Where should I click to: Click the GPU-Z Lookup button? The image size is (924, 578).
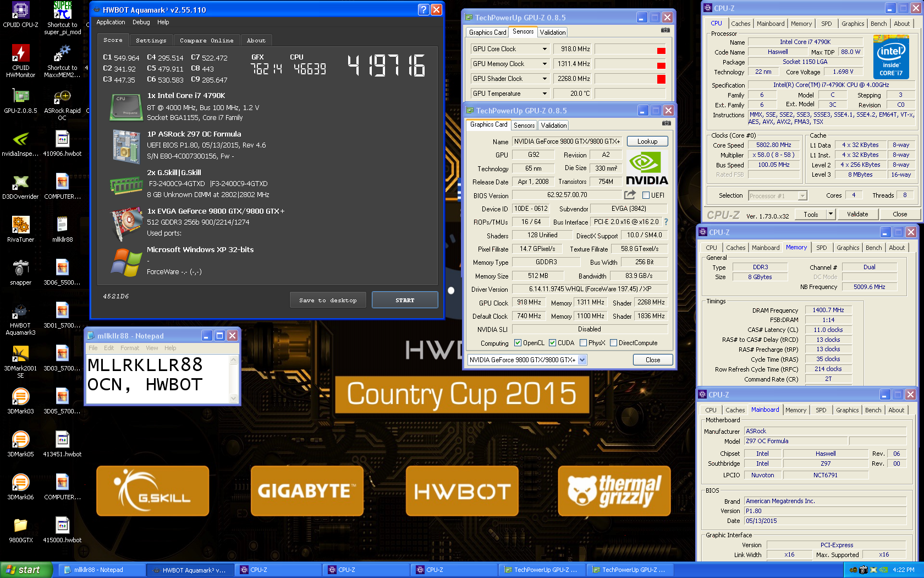(647, 141)
